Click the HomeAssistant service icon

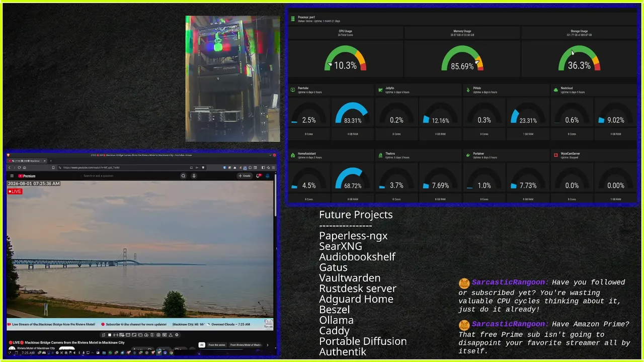coord(293,155)
